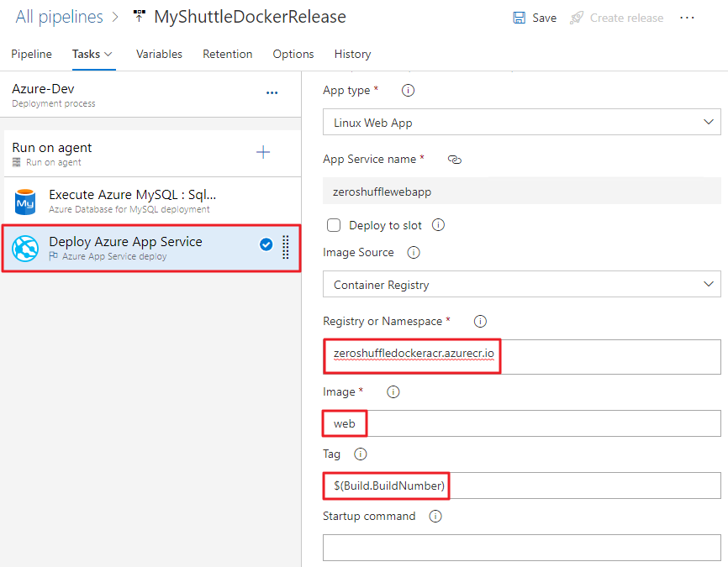Image resolution: width=728 pixels, height=567 pixels.
Task: Click Create release text
Action: click(627, 18)
